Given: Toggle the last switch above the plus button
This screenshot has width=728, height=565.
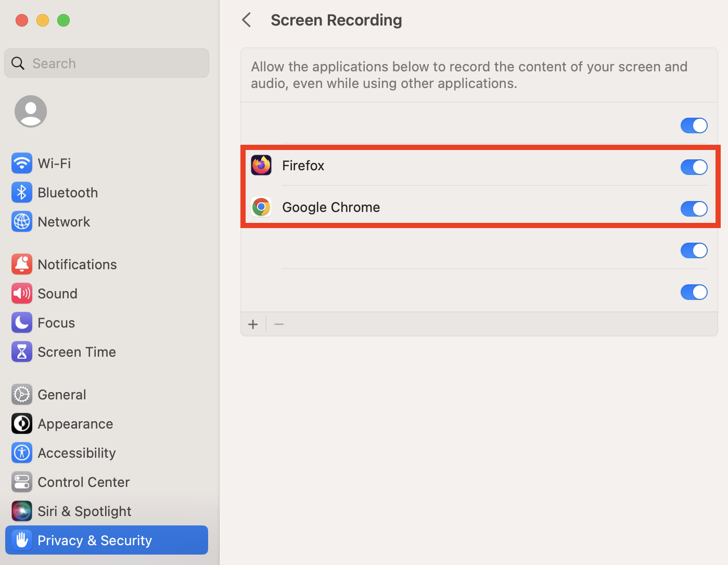Looking at the screenshot, I should [x=694, y=292].
